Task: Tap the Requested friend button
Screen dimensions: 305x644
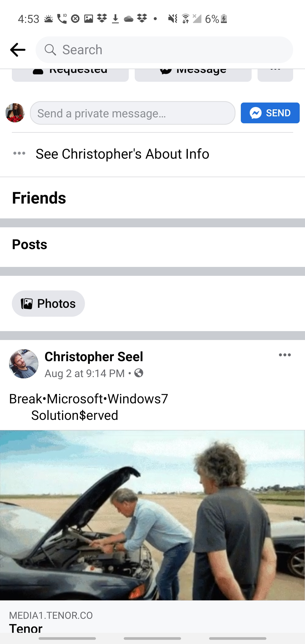Action: 70,75
